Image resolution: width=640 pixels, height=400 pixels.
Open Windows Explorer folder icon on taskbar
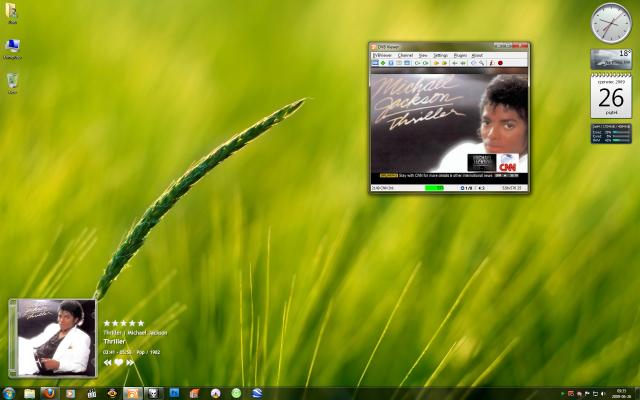[29, 393]
